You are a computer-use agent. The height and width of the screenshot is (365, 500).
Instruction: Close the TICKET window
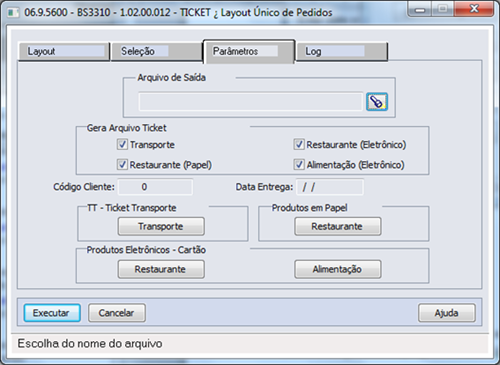click(474, 9)
